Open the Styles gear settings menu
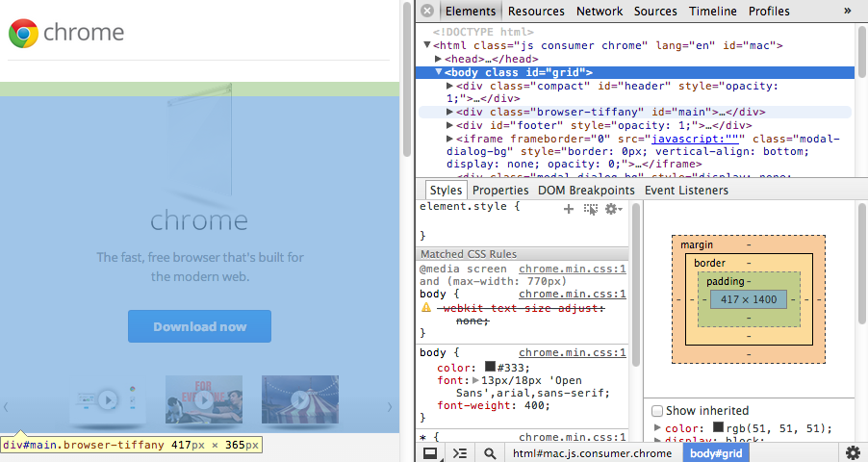This screenshot has height=462, width=868. [613, 208]
